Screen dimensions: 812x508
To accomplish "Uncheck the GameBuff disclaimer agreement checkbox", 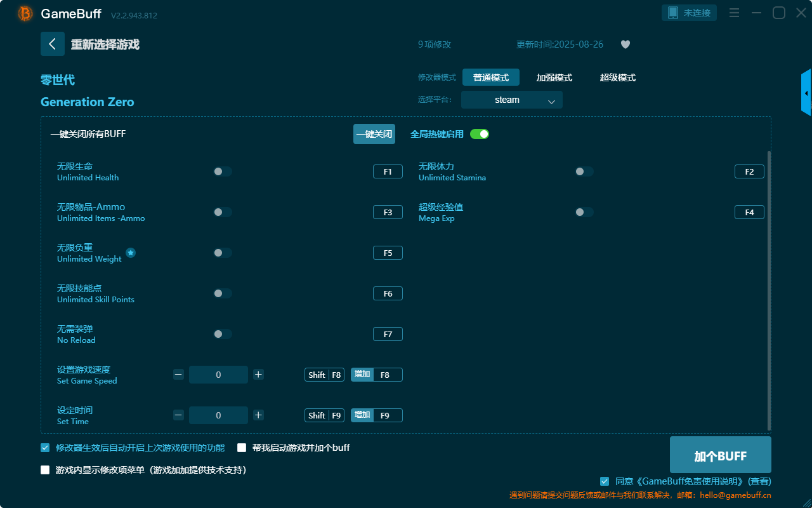I will [x=605, y=481].
